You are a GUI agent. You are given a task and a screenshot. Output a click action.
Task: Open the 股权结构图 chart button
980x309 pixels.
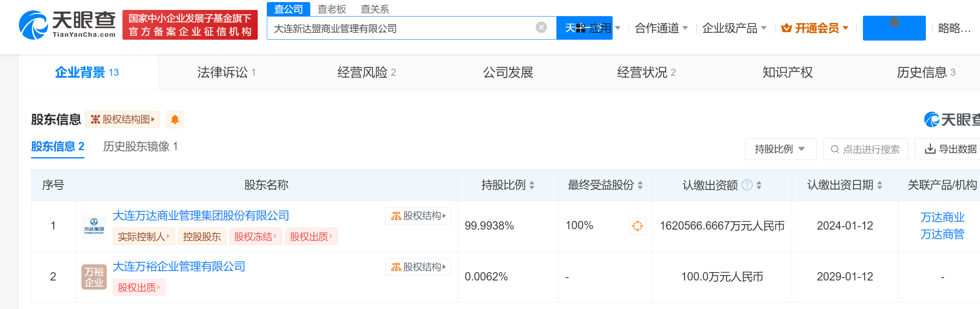[x=122, y=120]
